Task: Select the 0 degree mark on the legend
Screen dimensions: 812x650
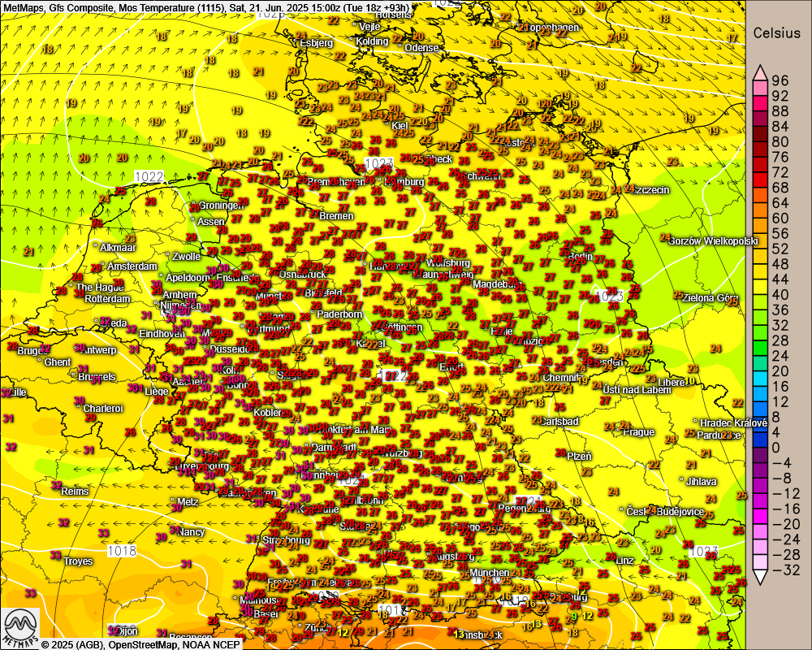Action: click(775, 448)
